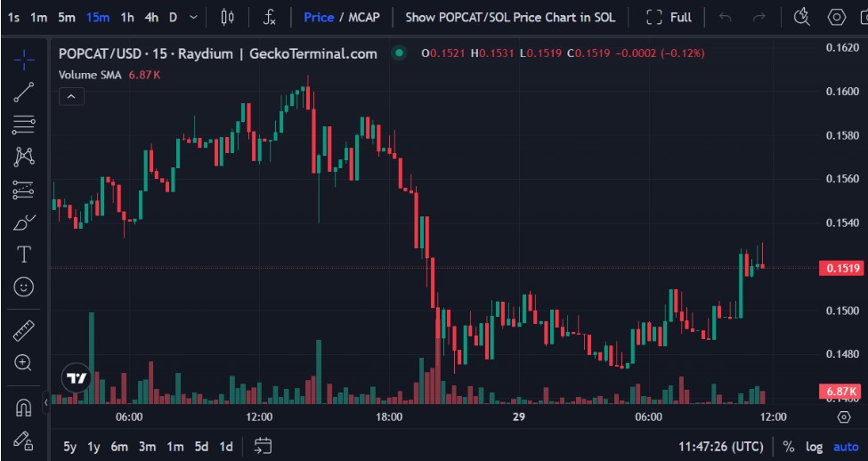Click Show POPCAT/SOL Price Chart in SOL

coord(510,17)
